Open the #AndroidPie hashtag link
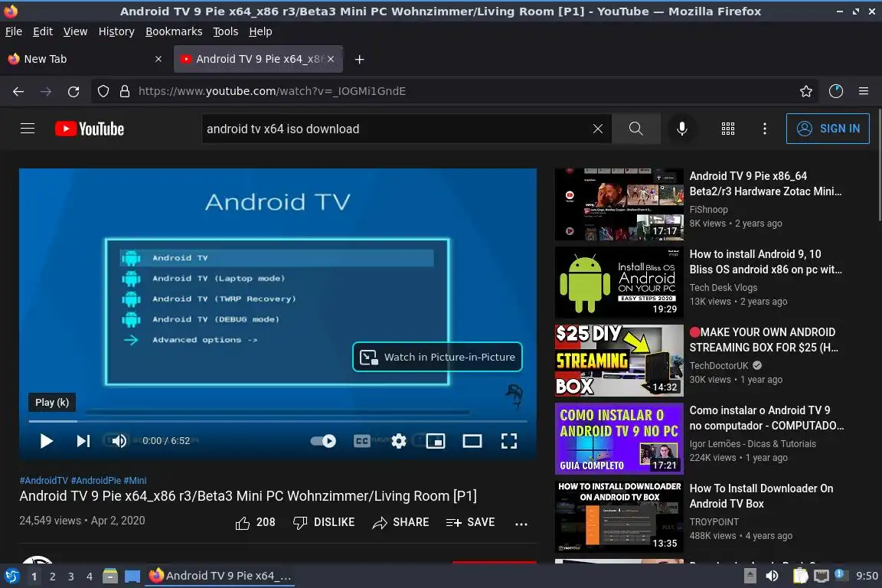The image size is (882, 588). coord(96,481)
